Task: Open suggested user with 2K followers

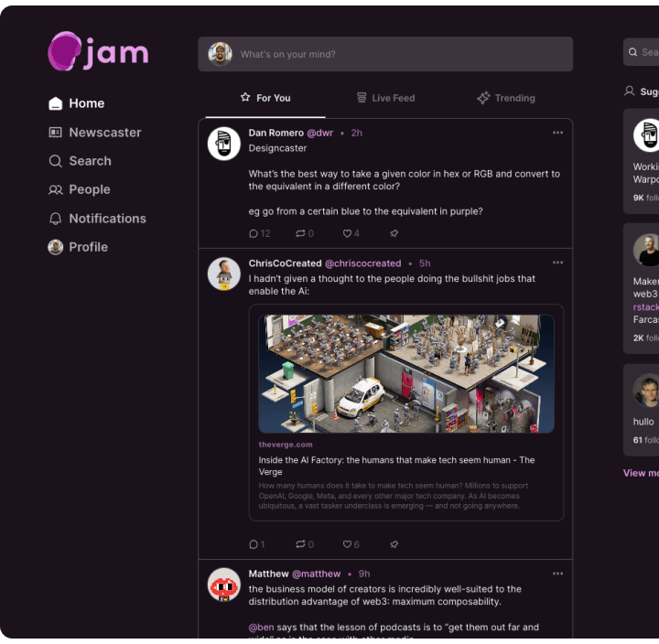Action: tap(642, 288)
